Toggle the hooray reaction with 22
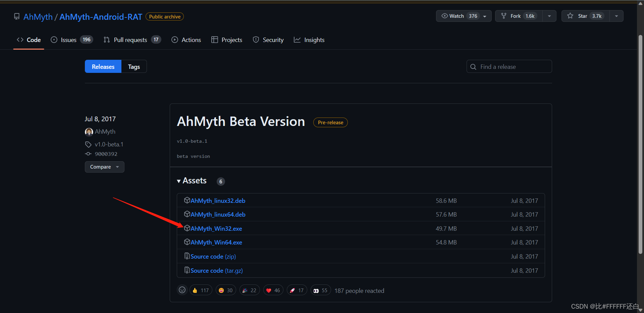Viewport: 644px width, 313px height. point(250,290)
